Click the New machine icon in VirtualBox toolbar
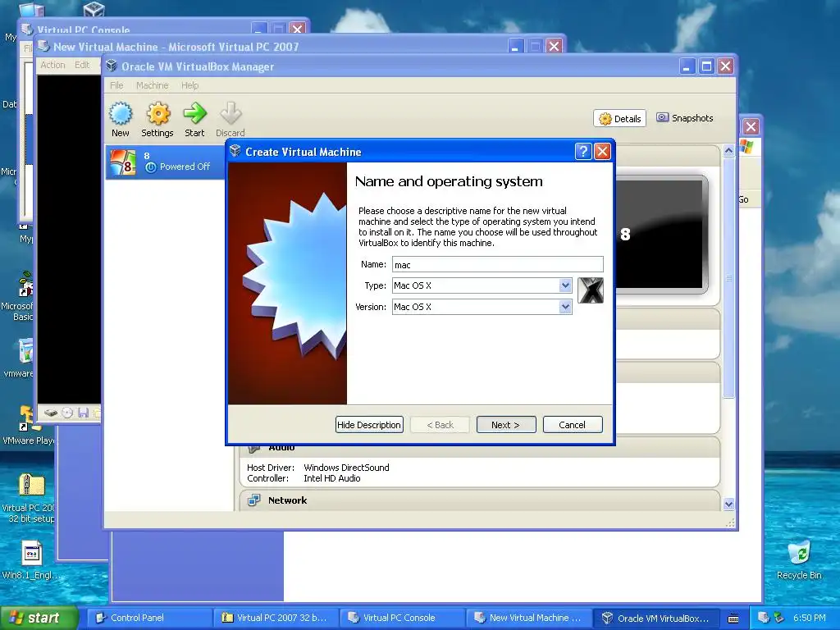The image size is (840, 630). pos(121,113)
